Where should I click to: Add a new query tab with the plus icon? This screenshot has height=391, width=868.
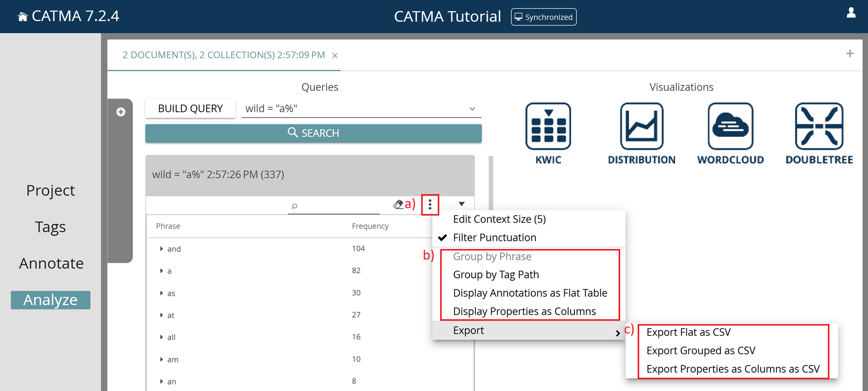tap(850, 53)
